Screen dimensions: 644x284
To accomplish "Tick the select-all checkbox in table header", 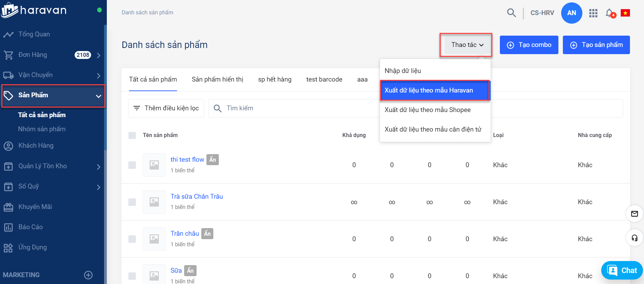I will coord(132,135).
